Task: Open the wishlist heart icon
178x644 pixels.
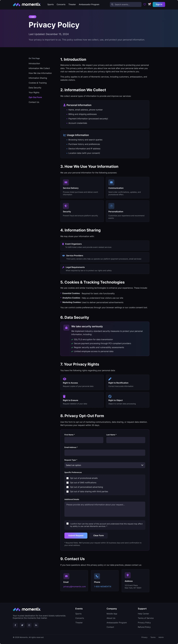Action: point(145,4)
